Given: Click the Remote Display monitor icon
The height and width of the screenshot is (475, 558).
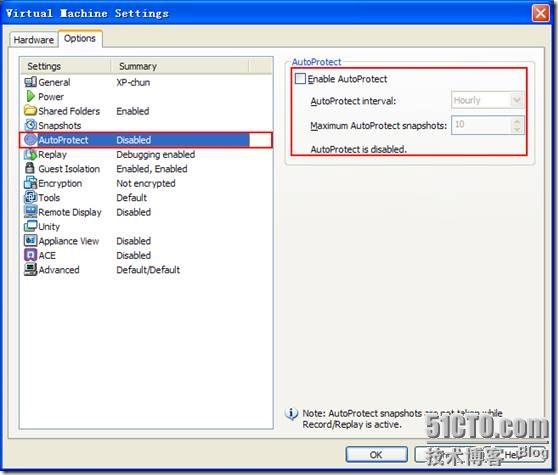Looking at the screenshot, I should 30,212.
